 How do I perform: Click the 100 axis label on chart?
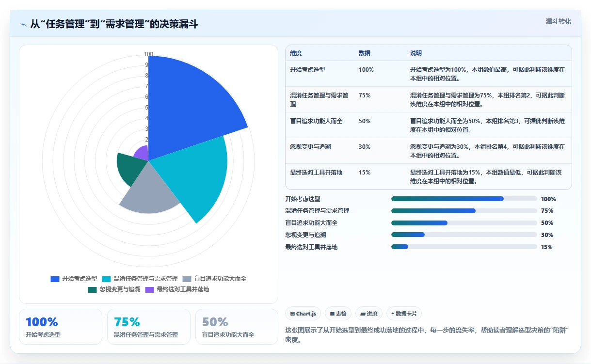click(148, 54)
